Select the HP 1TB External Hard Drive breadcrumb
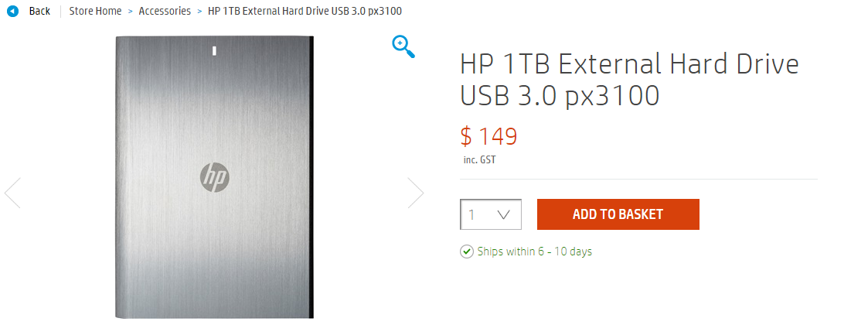The height and width of the screenshot is (332, 868). [x=305, y=11]
